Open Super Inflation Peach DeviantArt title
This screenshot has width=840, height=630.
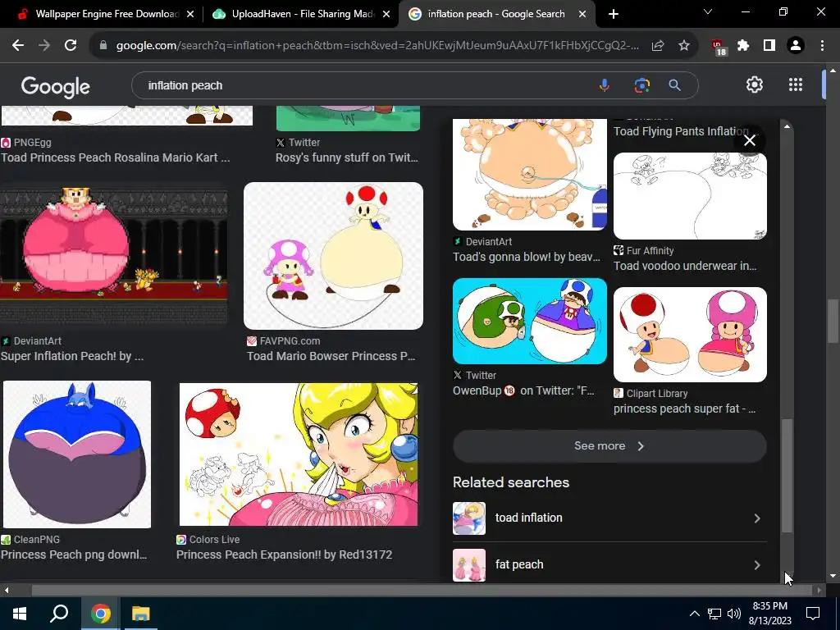pyautogui.click(x=72, y=356)
